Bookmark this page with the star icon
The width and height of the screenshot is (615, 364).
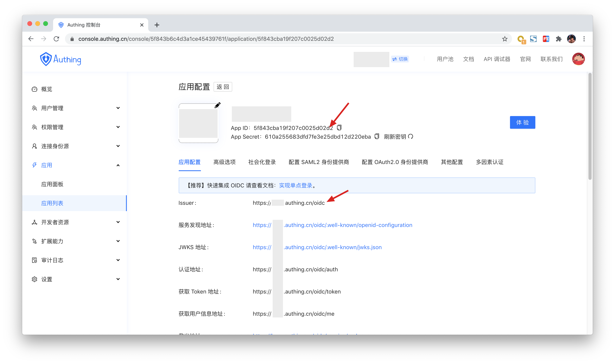coord(505,39)
